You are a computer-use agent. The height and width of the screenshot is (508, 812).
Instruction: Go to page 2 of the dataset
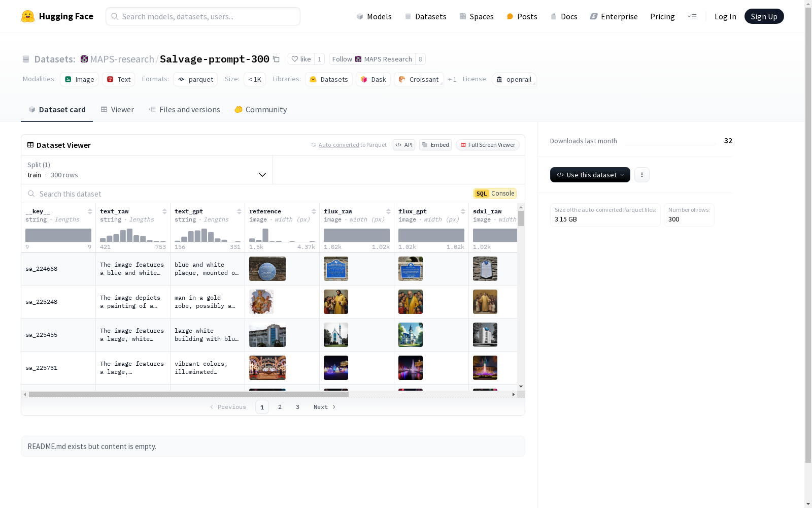click(x=280, y=407)
